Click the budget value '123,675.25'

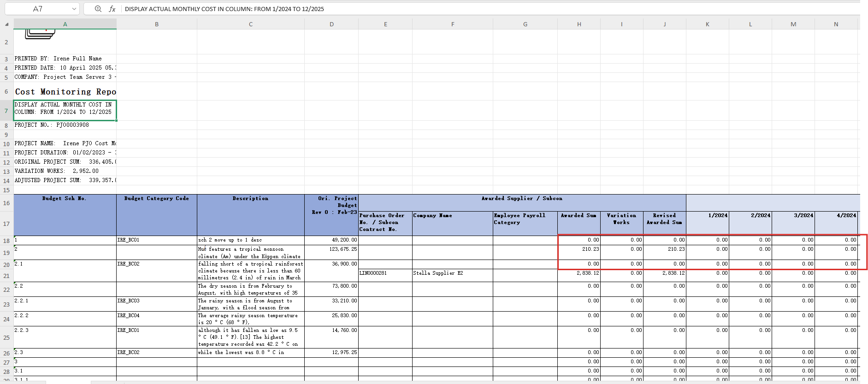pos(331,253)
